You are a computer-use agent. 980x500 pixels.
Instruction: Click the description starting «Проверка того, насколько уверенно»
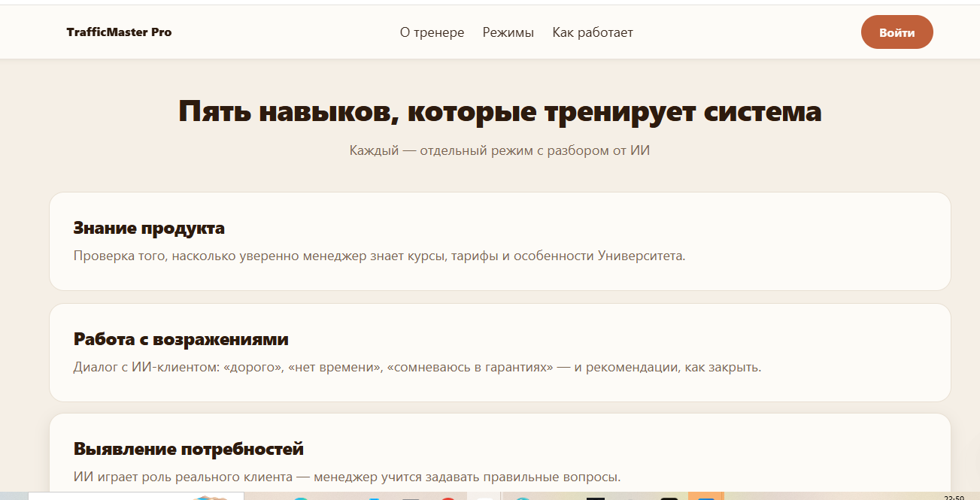pyautogui.click(x=379, y=256)
